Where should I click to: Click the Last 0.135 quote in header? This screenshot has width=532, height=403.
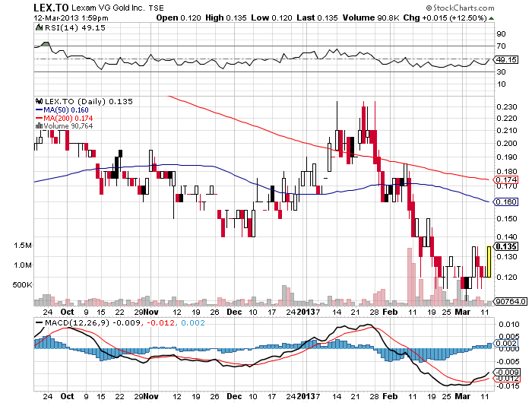317,17
